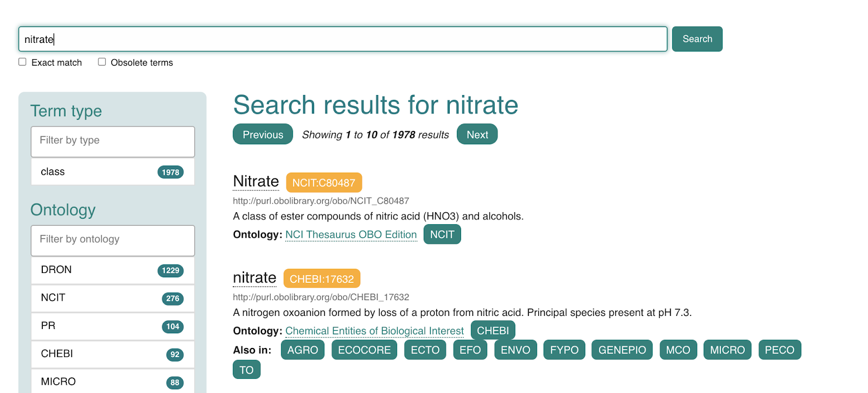This screenshot has width=868, height=393.
Task: Open NCI Thesaurus OBO Edition link
Action: (x=351, y=234)
